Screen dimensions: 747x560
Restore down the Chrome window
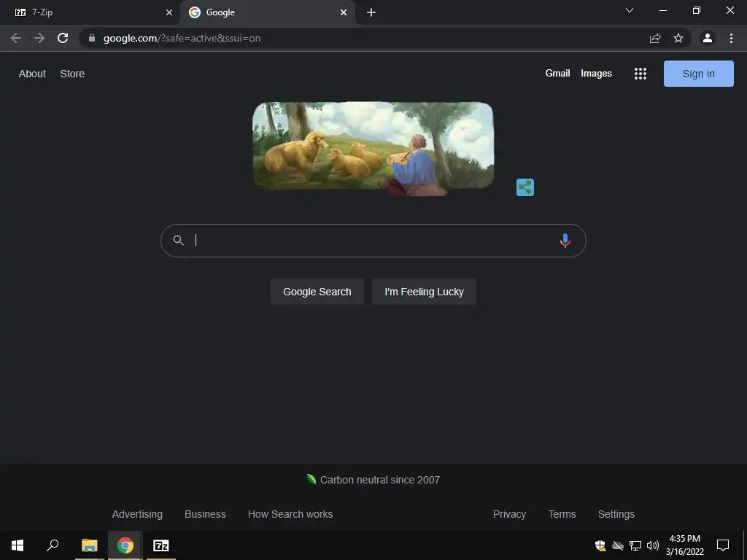(x=696, y=10)
